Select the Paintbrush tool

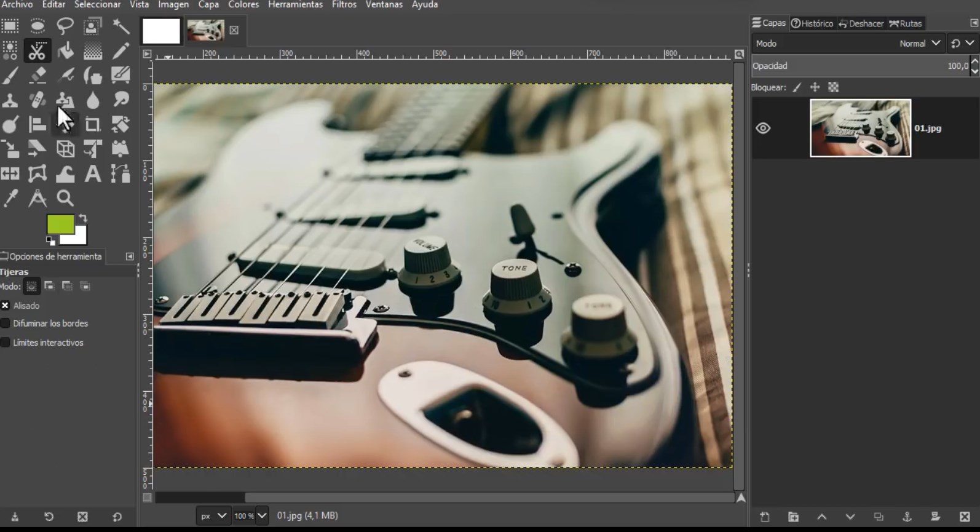coord(10,75)
